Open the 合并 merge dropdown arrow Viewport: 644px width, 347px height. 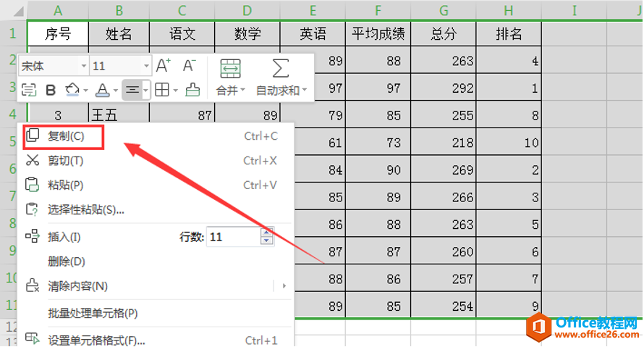click(x=242, y=90)
